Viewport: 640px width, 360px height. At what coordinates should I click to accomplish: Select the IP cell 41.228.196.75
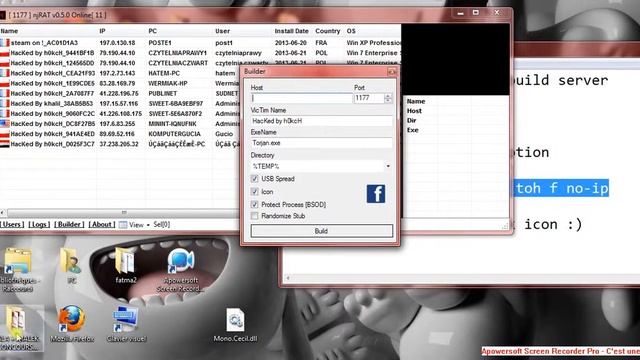click(x=119, y=93)
